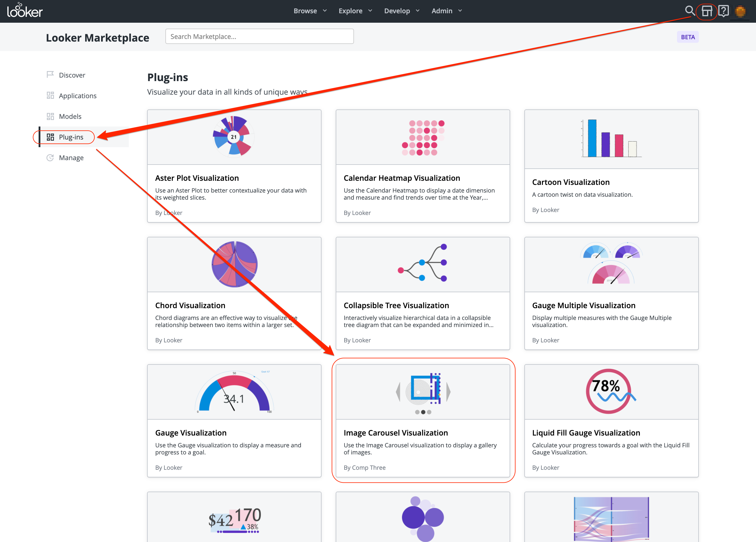The height and width of the screenshot is (542, 756).
Task: Open Image Carousel Visualization title
Action: tap(395, 433)
